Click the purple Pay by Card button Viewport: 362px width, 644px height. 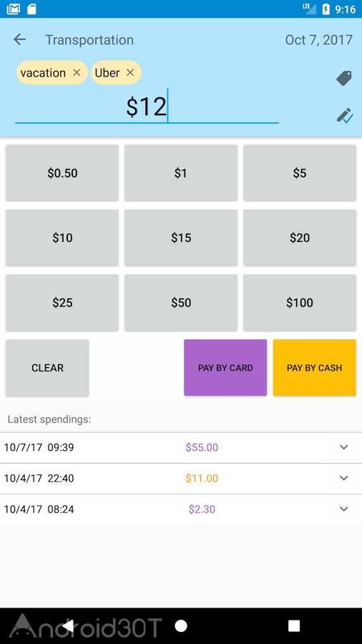[x=225, y=368]
